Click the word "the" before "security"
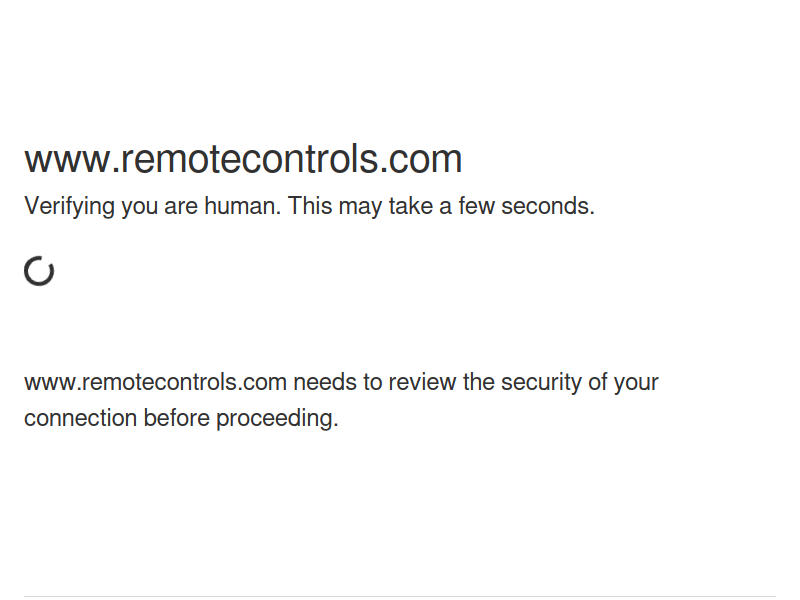Image resolution: width=800 pixels, height=600 pixels. pos(478,382)
